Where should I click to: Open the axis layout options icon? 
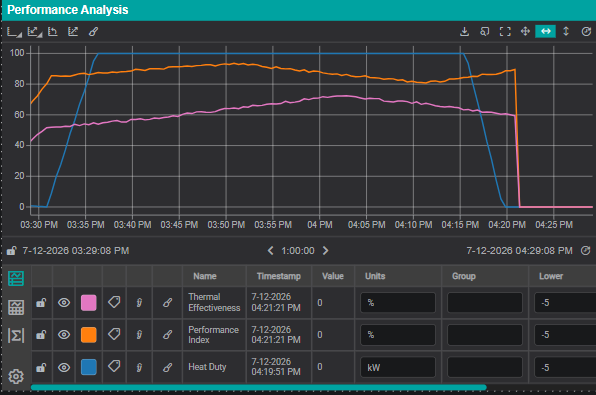pos(14,32)
